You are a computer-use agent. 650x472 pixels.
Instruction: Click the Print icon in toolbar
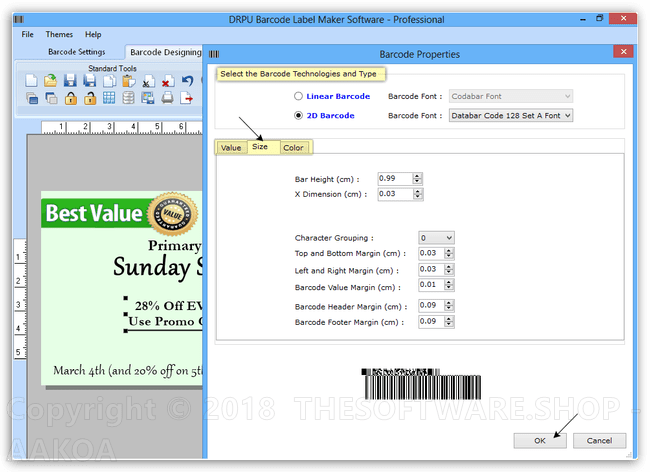coord(167,98)
